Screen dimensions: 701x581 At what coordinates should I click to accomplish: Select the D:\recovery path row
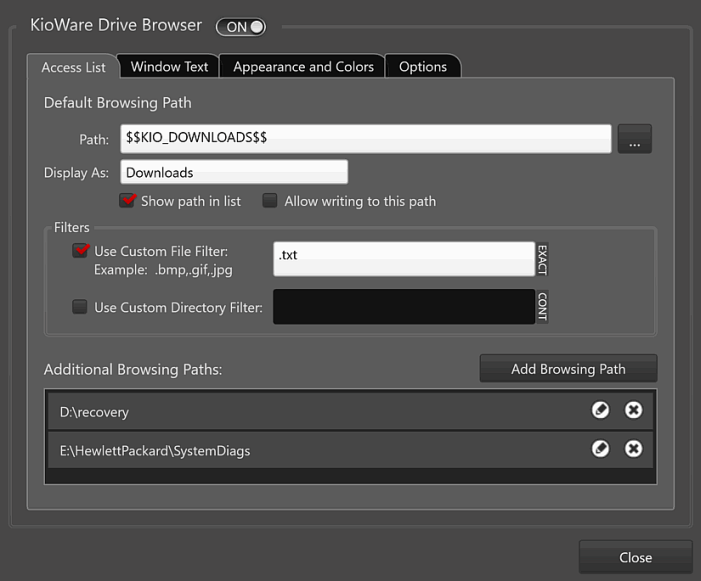[x=350, y=411]
